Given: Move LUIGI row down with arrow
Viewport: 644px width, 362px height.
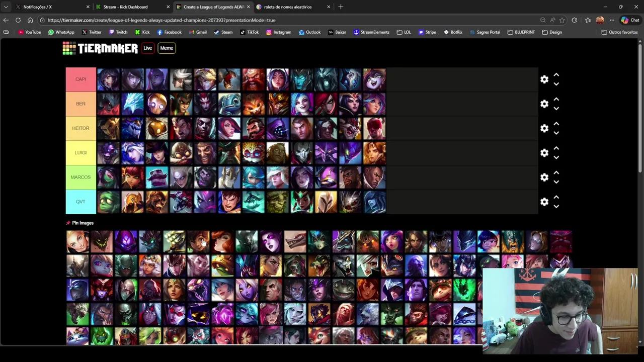Looking at the screenshot, I should (x=556, y=157).
